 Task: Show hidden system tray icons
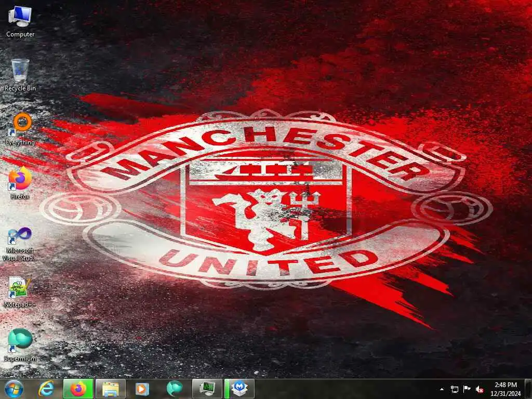click(442, 390)
